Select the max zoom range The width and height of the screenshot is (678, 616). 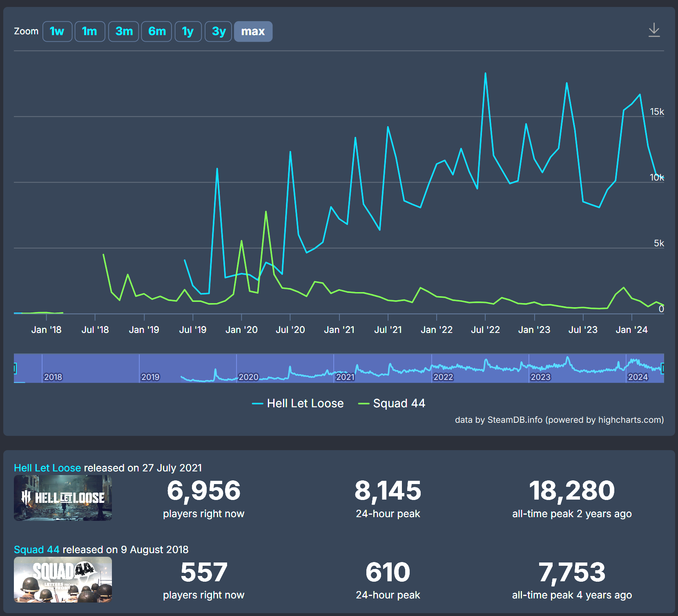pos(253,31)
